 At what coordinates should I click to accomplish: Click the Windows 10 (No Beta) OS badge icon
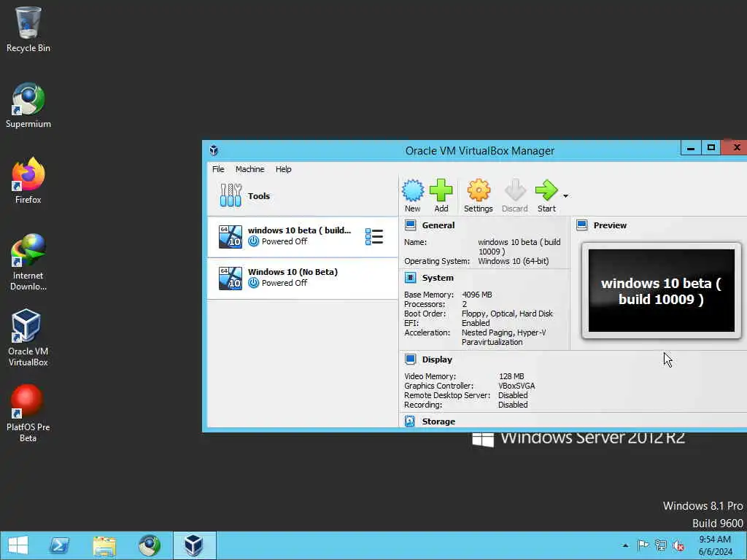click(230, 278)
